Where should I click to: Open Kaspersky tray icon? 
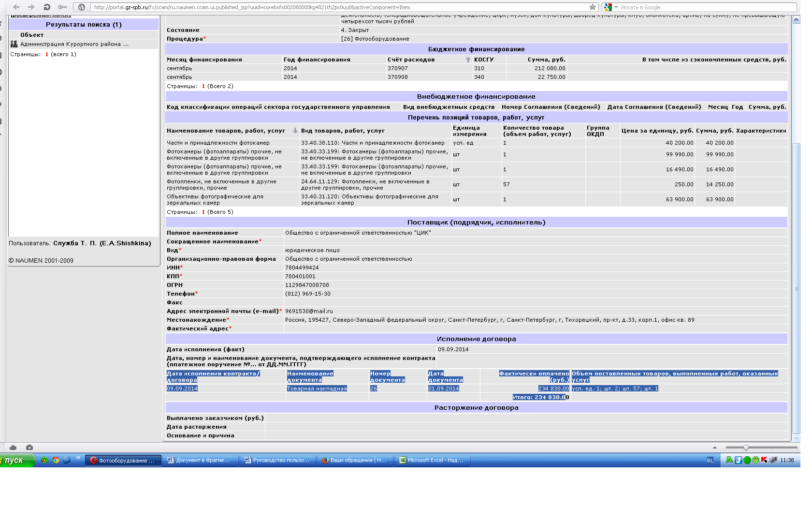(764, 460)
